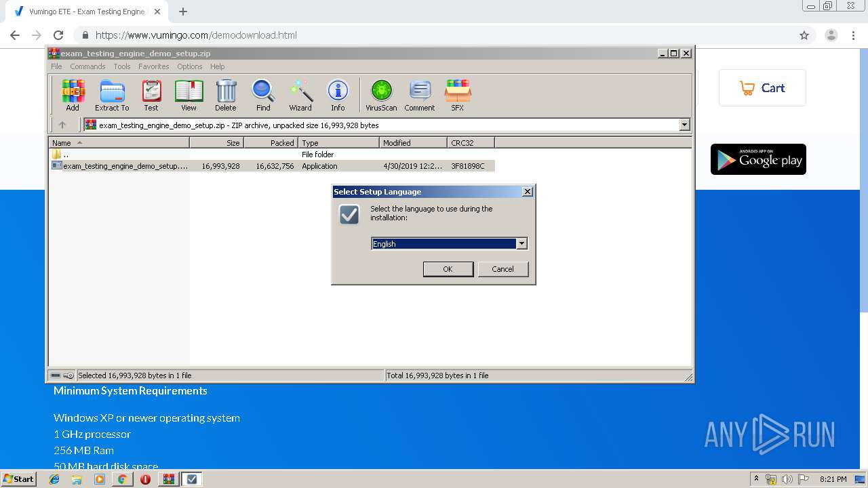Sort by the Type column header
The image size is (868, 488).
point(338,142)
